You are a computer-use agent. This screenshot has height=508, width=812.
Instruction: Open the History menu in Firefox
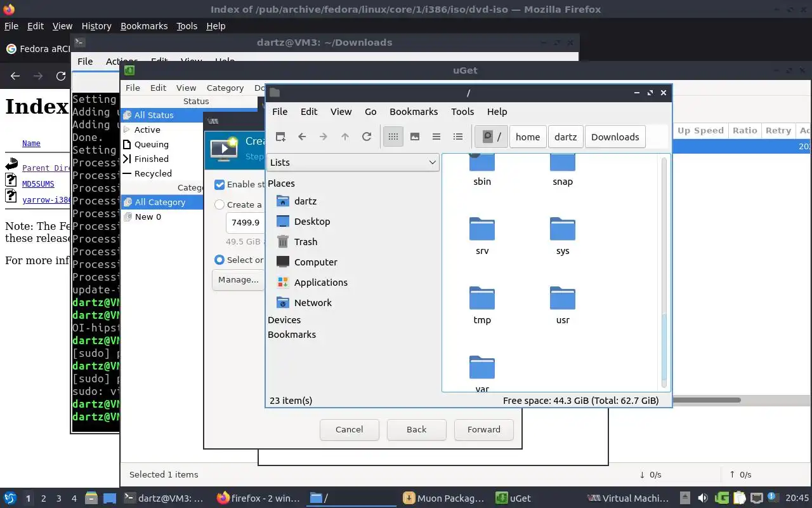click(96, 26)
